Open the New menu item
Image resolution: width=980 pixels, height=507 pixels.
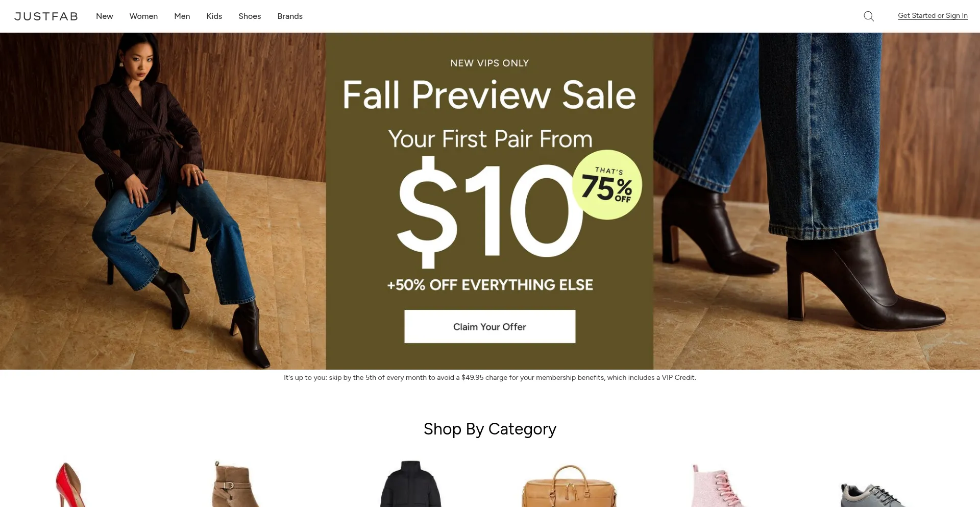click(x=105, y=16)
